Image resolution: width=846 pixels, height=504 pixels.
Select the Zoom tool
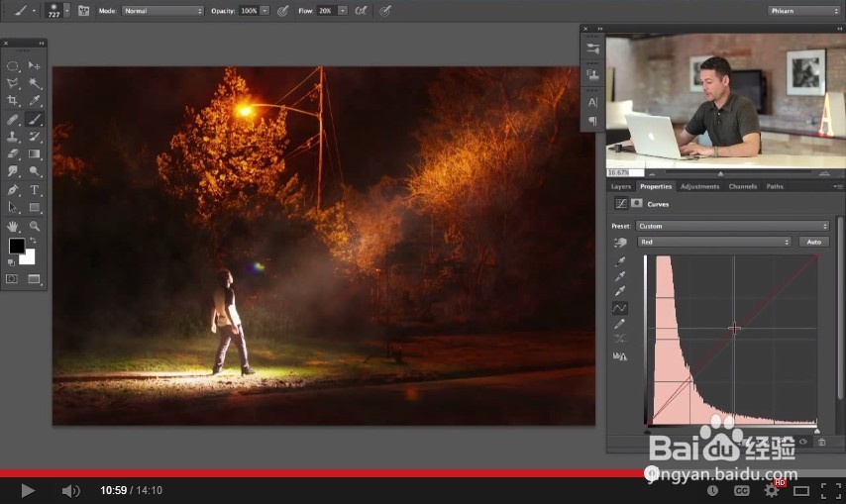(35, 226)
